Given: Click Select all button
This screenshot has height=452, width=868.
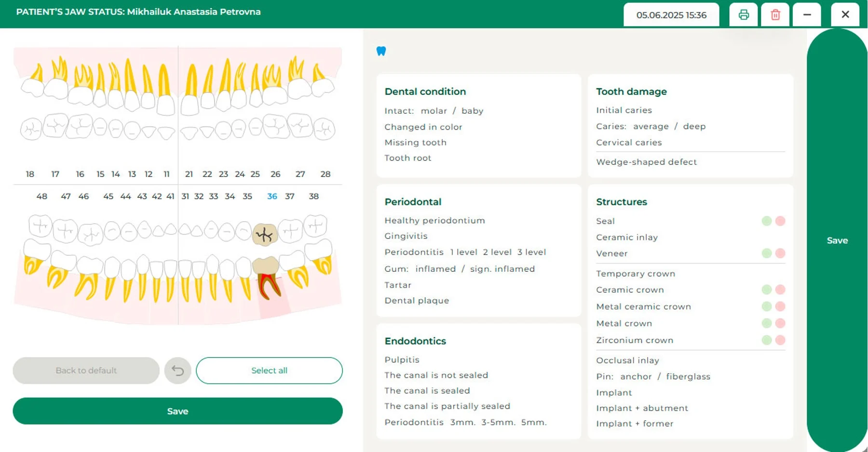Looking at the screenshot, I should point(269,371).
